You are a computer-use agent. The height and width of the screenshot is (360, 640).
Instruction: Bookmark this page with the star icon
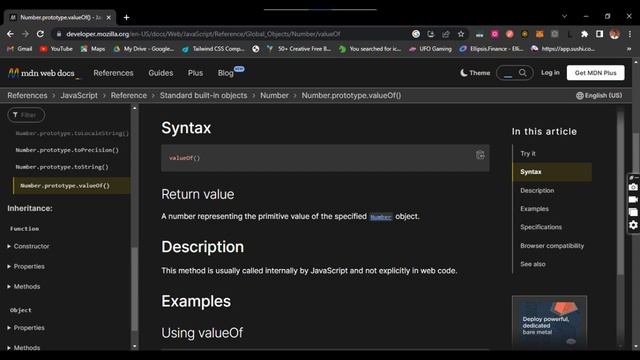coord(461,34)
